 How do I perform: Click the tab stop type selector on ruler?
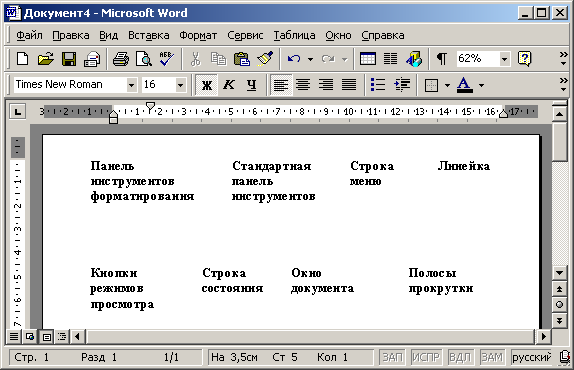pos(18,111)
